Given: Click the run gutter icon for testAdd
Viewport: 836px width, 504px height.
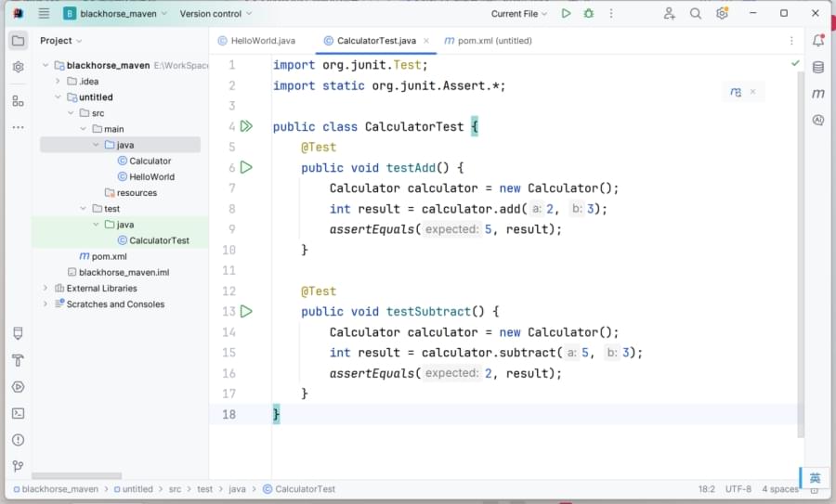Looking at the screenshot, I should (246, 168).
